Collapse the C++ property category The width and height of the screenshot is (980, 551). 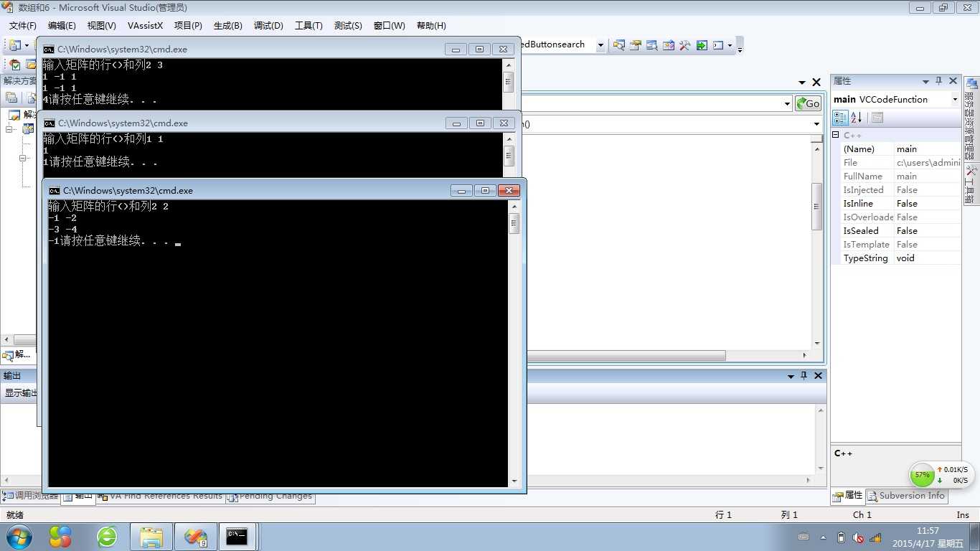pos(836,135)
